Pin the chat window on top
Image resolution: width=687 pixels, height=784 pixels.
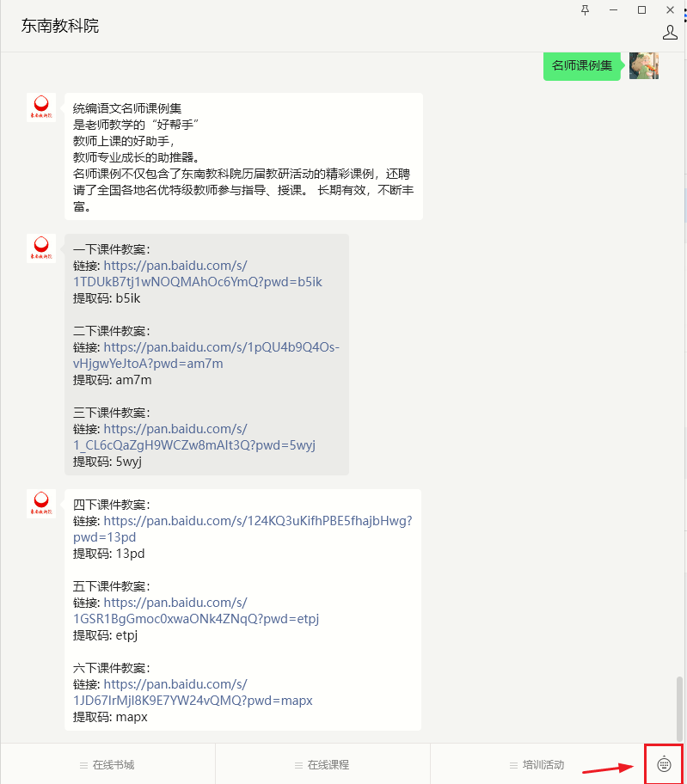coord(585,10)
